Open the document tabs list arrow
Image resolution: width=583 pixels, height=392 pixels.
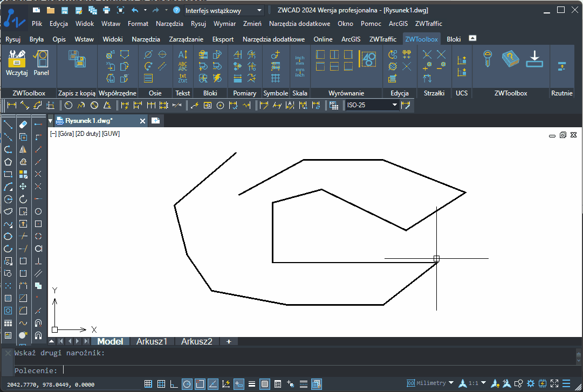(51, 121)
